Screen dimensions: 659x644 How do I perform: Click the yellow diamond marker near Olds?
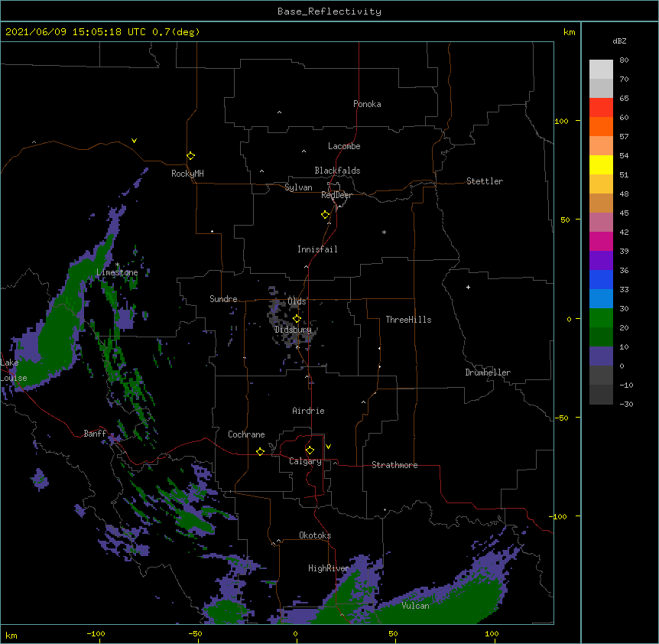297,319
